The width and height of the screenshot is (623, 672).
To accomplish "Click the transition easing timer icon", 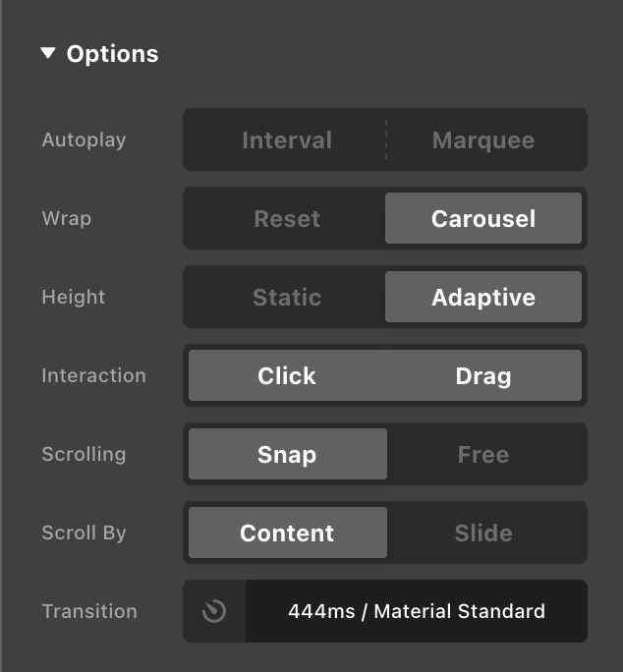I will click(214, 611).
